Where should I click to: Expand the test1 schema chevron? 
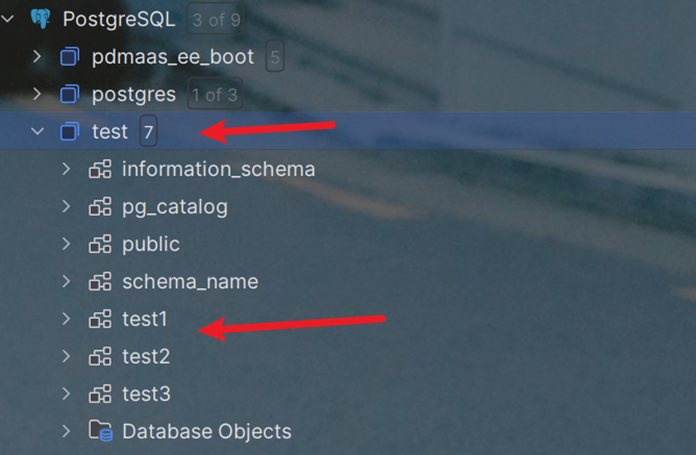pos(66,319)
